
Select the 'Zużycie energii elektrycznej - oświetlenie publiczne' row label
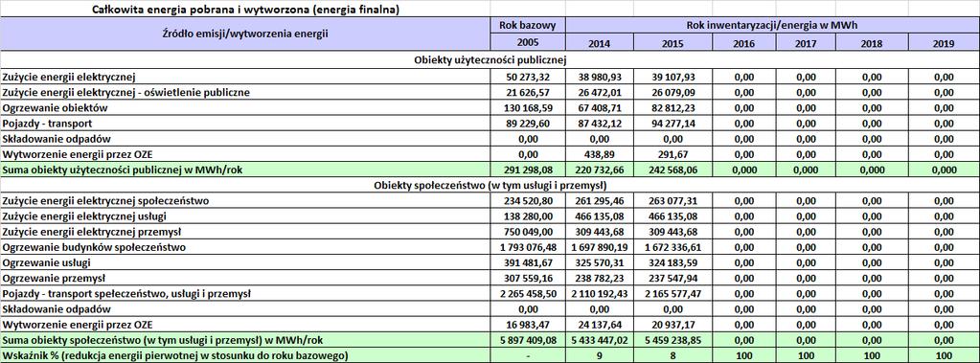click(x=126, y=93)
